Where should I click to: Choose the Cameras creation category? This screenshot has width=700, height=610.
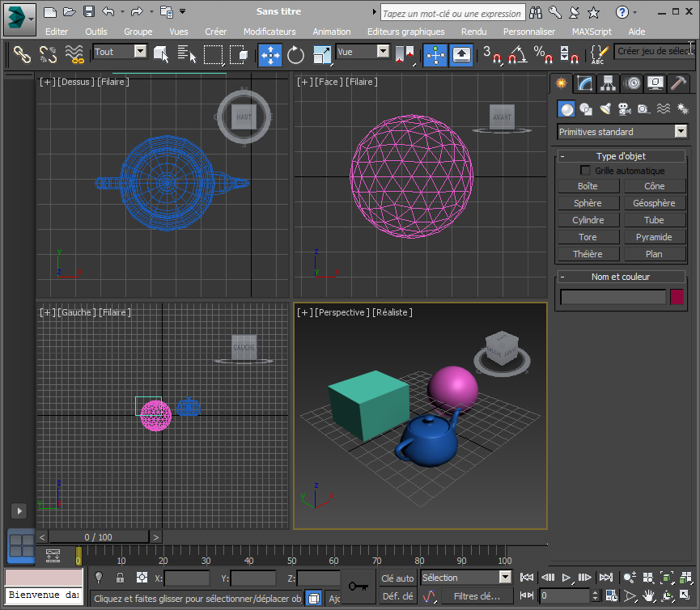pos(624,108)
